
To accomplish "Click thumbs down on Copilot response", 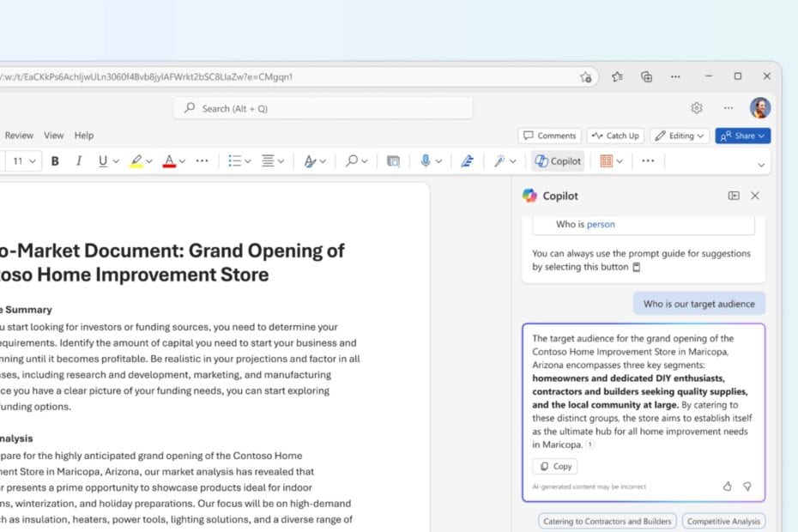I will point(747,487).
